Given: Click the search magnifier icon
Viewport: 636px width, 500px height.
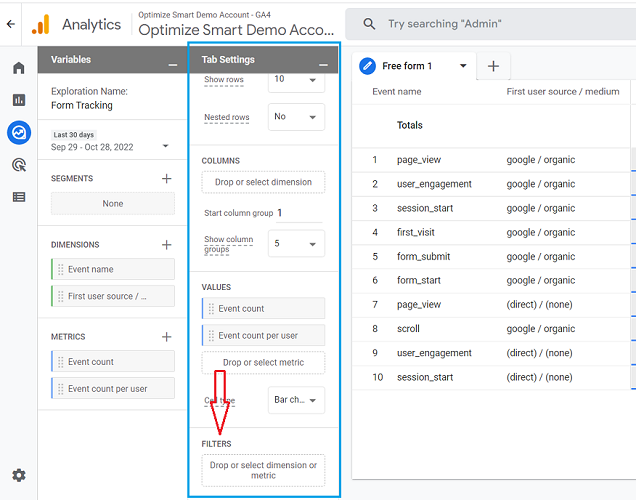Looking at the screenshot, I should (x=369, y=24).
